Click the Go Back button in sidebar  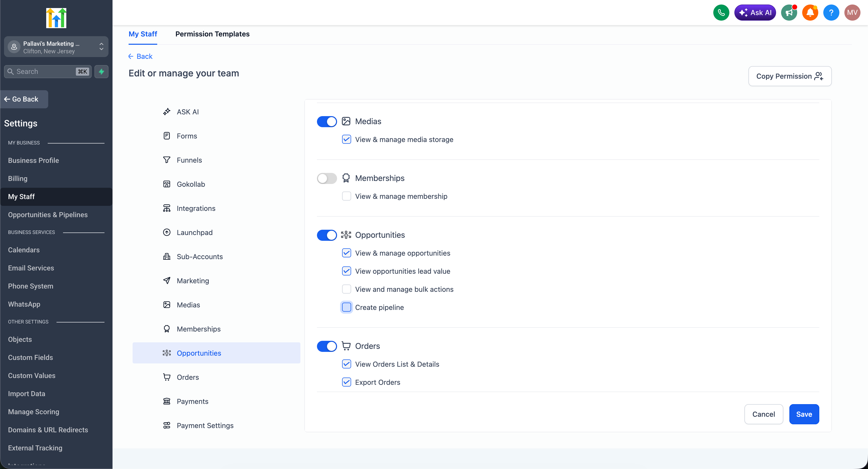(24, 99)
